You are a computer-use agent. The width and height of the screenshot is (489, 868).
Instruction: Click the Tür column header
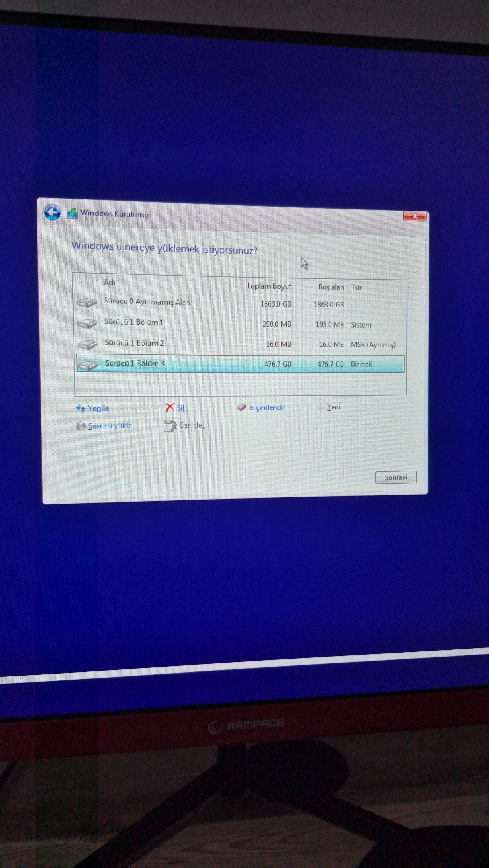[356, 287]
